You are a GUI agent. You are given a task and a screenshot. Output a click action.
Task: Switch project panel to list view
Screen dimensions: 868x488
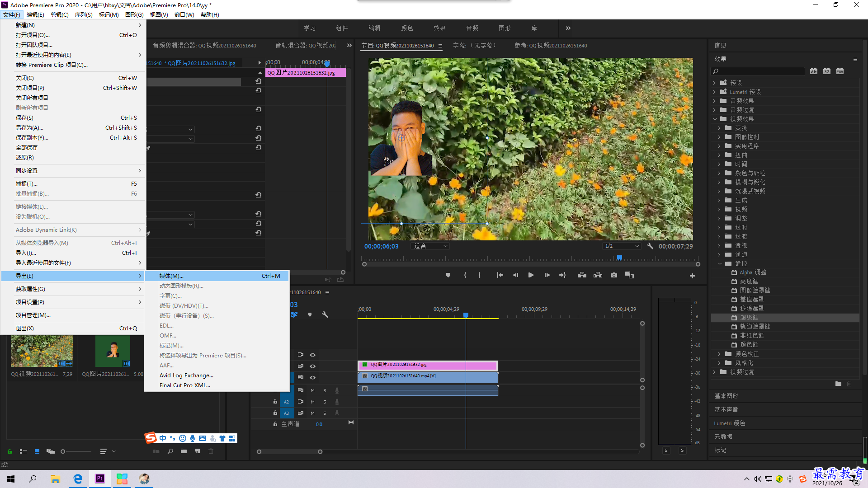pos(24,451)
